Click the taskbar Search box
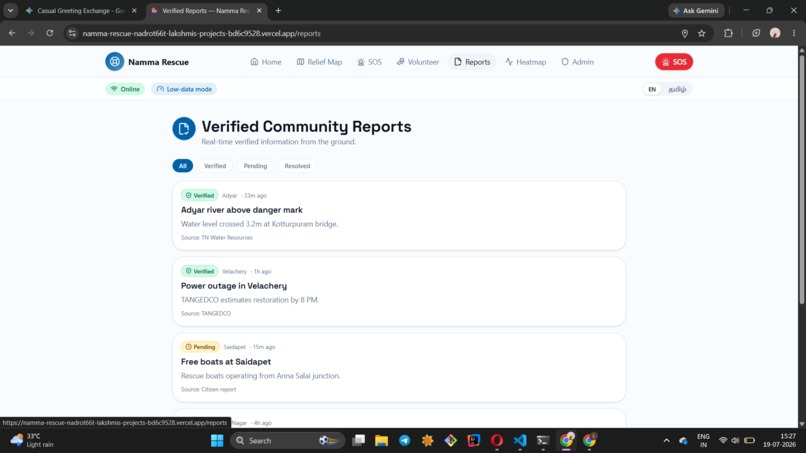Image resolution: width=806 pixels, height=453 pixels. click(x=287, y=441)
